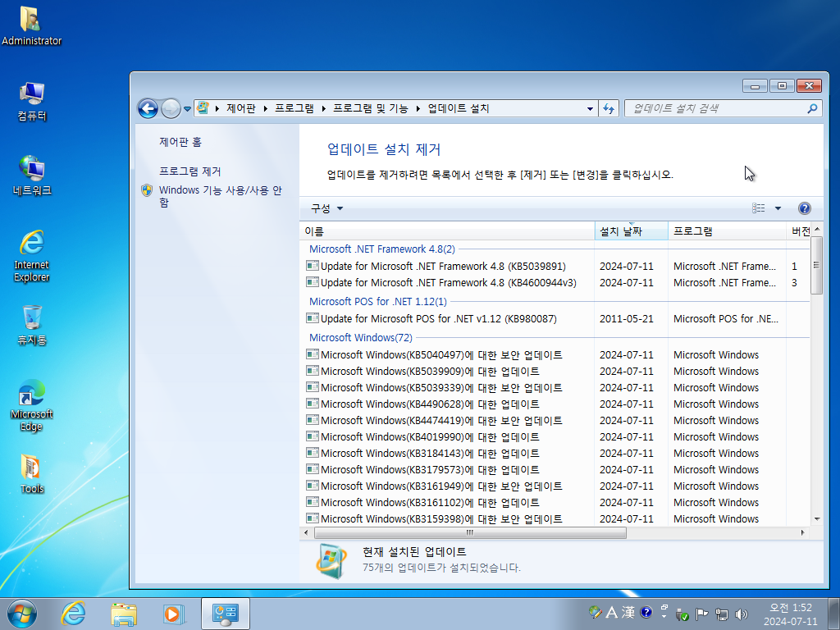840x630 pixels.
Task: Click the vertical scrollbar thumb
Action: [x=817, y=265]
